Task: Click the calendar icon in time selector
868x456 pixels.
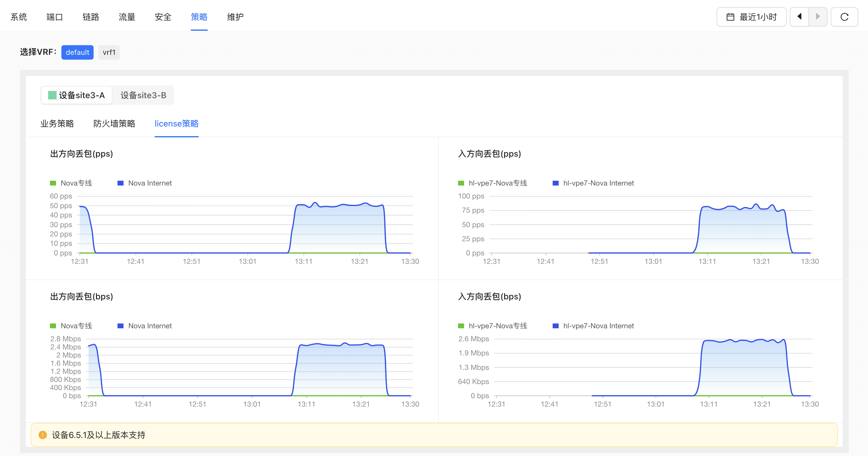Action: click(x=730, y=17)
